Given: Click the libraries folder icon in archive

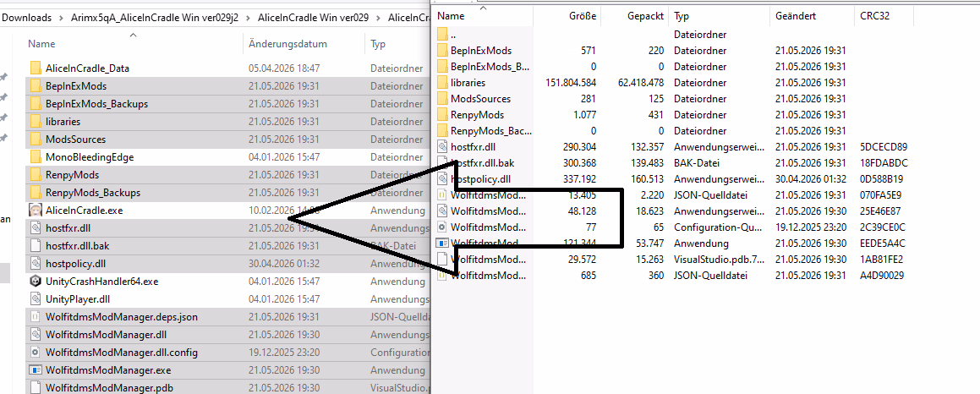Looking at the screenshot, I should (x=442, y=83).
